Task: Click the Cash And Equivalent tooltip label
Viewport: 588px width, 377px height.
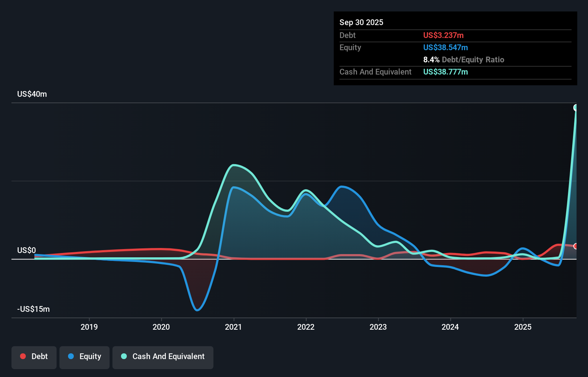Action: (375, 72)
